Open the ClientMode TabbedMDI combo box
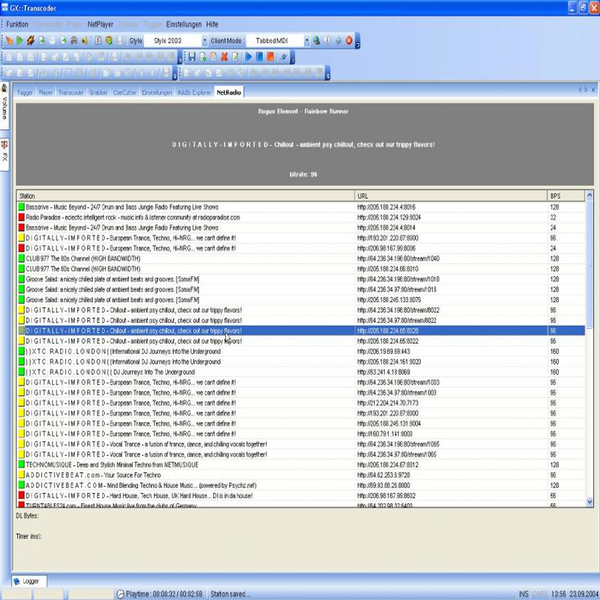The width and height of the screenshot is (600, 600). coord(278,41)
